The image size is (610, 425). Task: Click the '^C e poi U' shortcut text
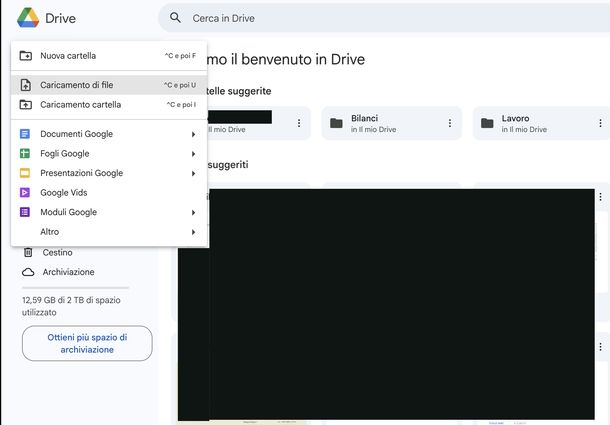pyautogui.click(x=180, y=85)
